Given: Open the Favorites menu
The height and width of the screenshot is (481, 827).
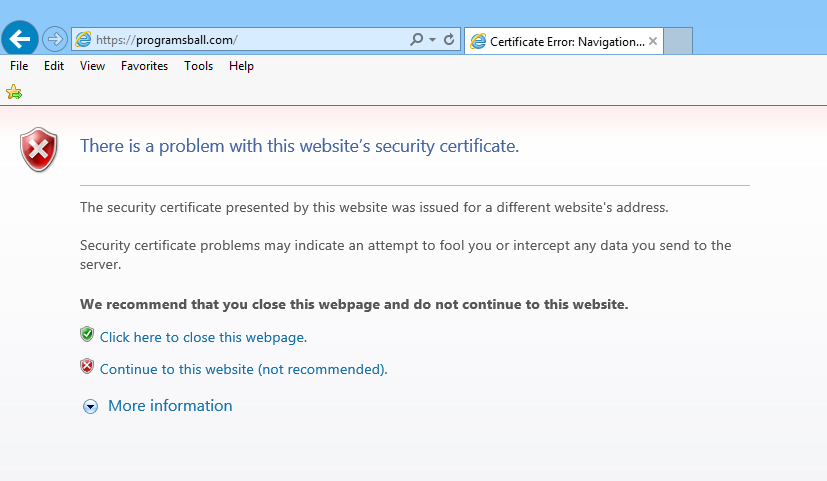Looking at the screenshot, I should click(x=144, y=66).
